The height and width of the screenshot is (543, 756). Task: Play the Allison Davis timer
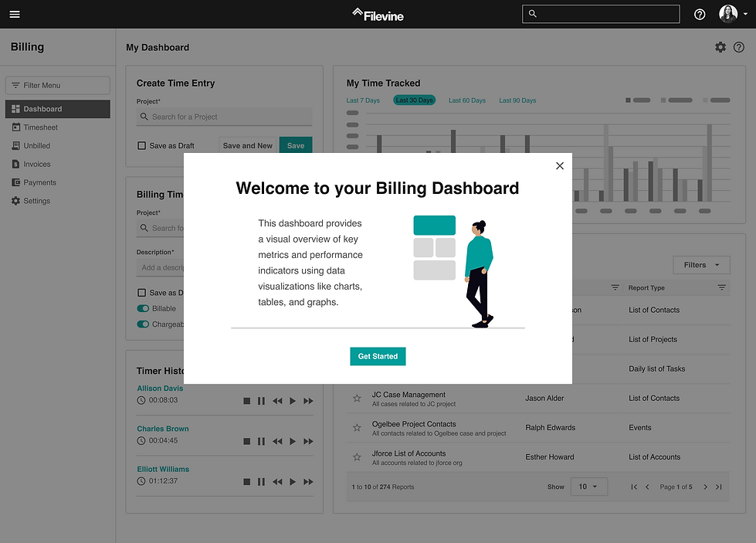[x=293, y=401]
